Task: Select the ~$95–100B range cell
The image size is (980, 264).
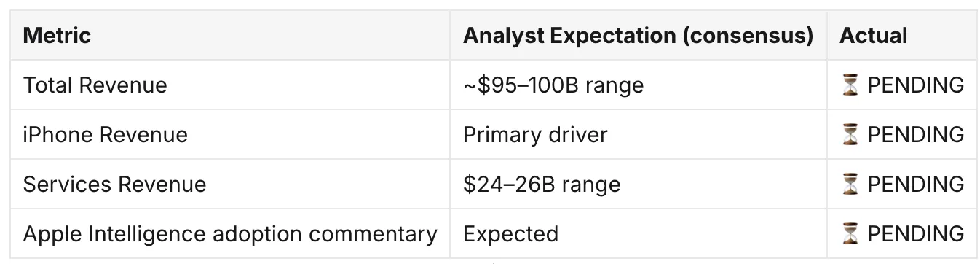Action: click(x=553, y=85)
